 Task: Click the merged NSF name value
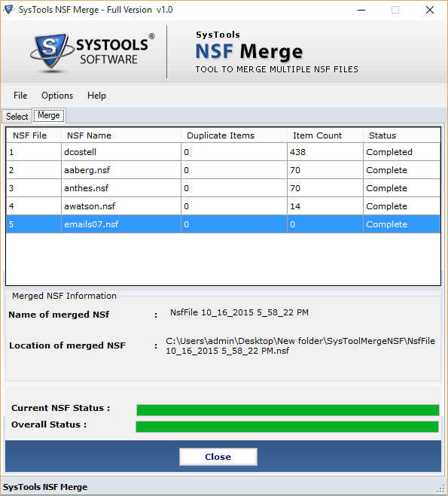click(239, 312)
